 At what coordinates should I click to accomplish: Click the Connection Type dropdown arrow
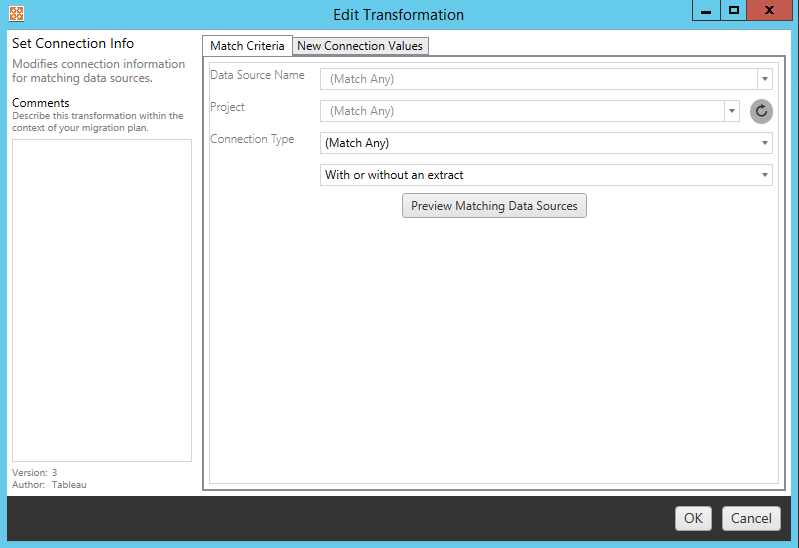765,143
